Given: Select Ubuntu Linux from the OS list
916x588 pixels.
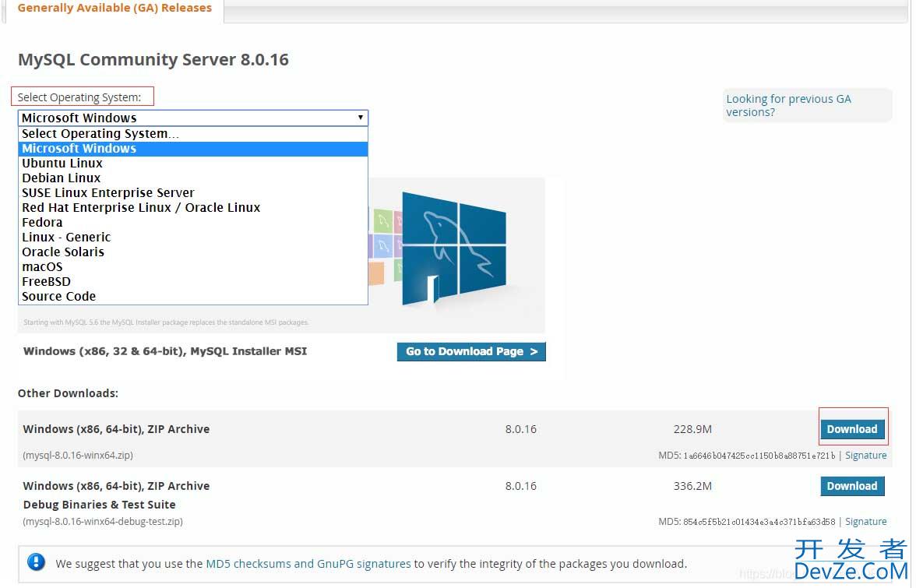Looking at the screenshot, I should 193,164.
